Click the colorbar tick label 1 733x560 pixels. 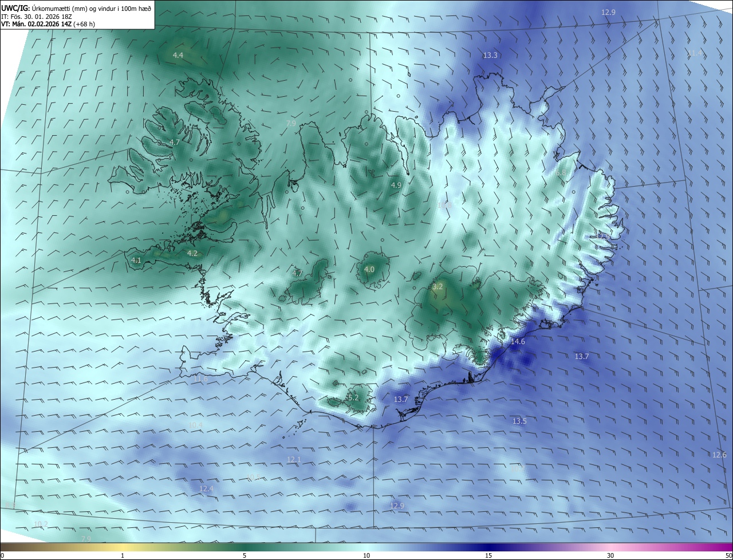tap(123, 555)
